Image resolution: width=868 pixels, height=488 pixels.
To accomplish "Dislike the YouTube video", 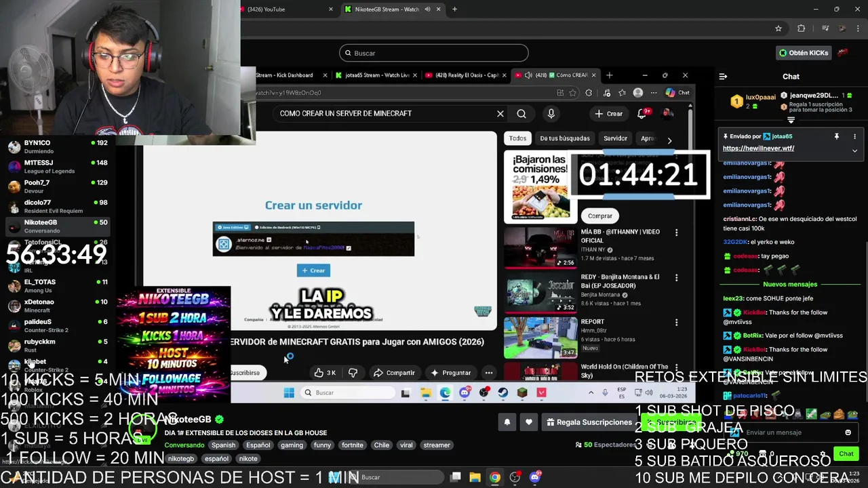I will (x=353, y=373).
